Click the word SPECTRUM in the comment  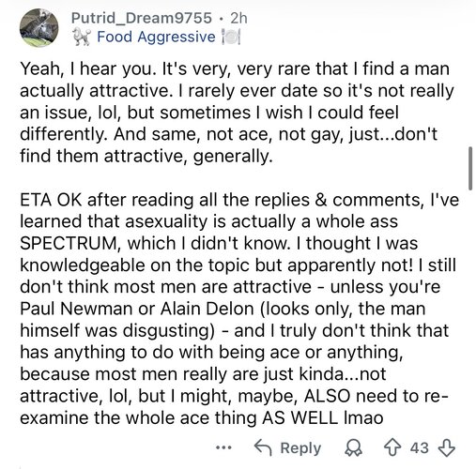69,243
